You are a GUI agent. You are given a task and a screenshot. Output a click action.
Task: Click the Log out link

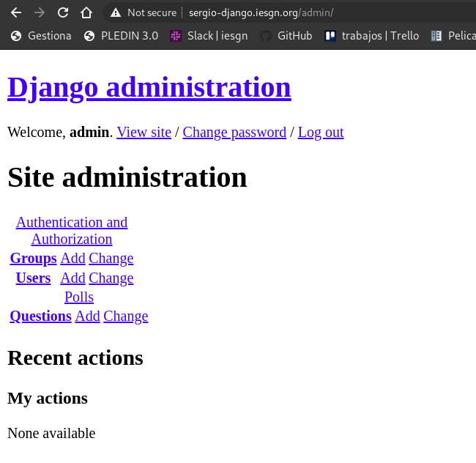321,133
